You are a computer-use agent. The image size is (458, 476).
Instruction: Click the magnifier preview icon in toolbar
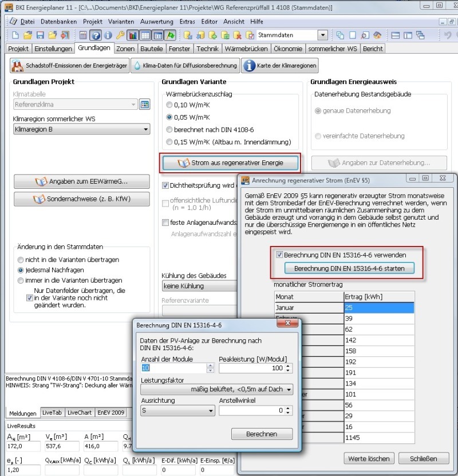tap(365, 35)
